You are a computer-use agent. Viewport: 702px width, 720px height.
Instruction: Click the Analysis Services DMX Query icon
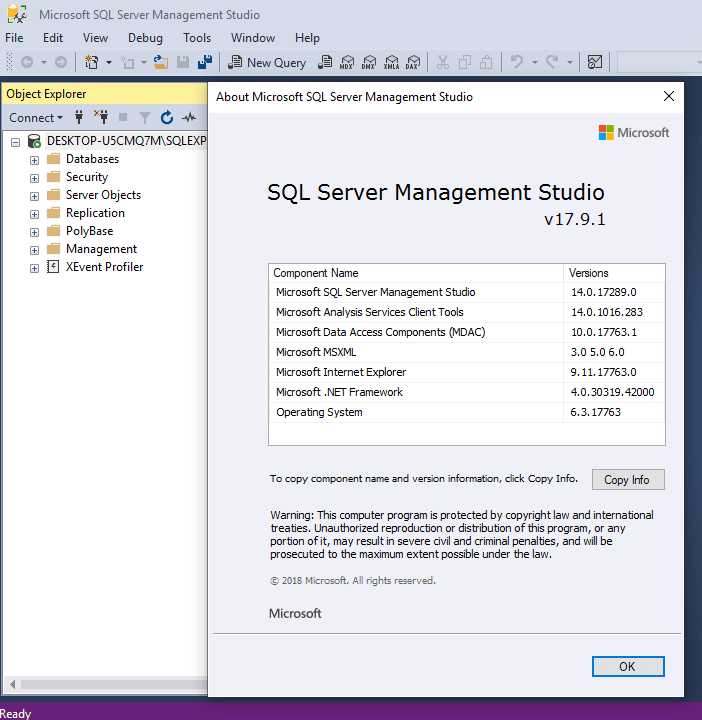pos(369,62)
